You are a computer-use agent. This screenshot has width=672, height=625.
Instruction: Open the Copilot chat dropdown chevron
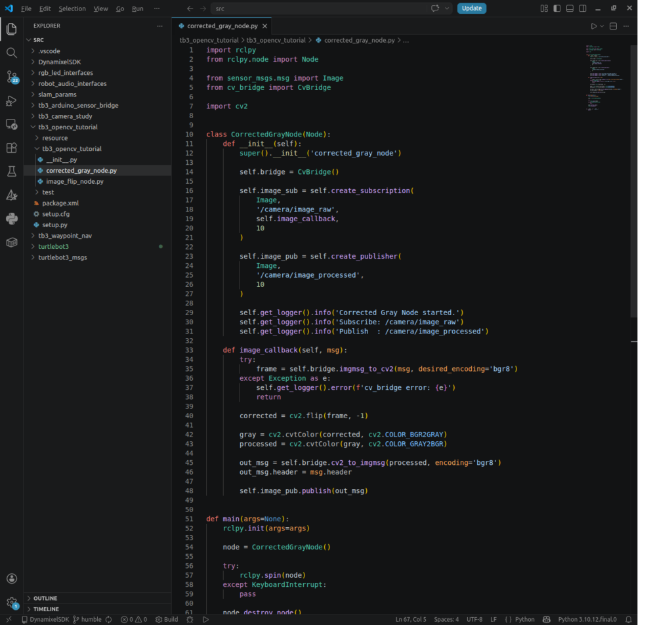(x=446, y=8)
